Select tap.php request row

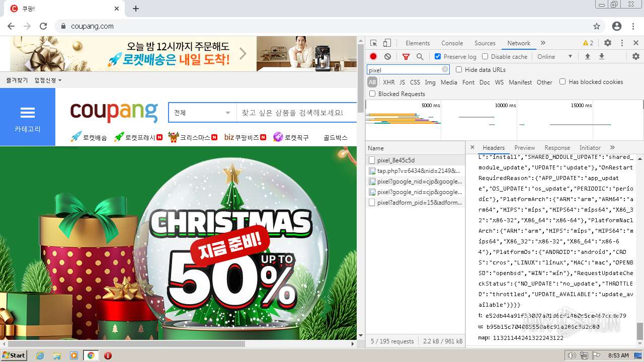(416, 171)
